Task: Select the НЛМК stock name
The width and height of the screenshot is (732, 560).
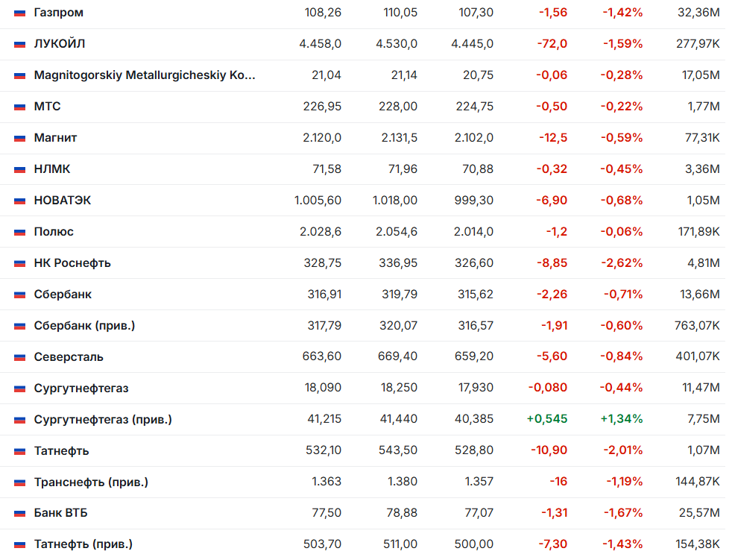Action: pos(52,169)
